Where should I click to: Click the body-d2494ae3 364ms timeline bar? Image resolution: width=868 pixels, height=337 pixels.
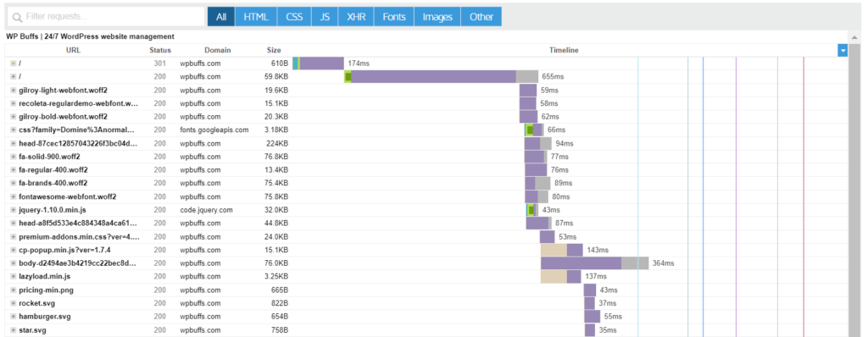click(x=594, y=263)
